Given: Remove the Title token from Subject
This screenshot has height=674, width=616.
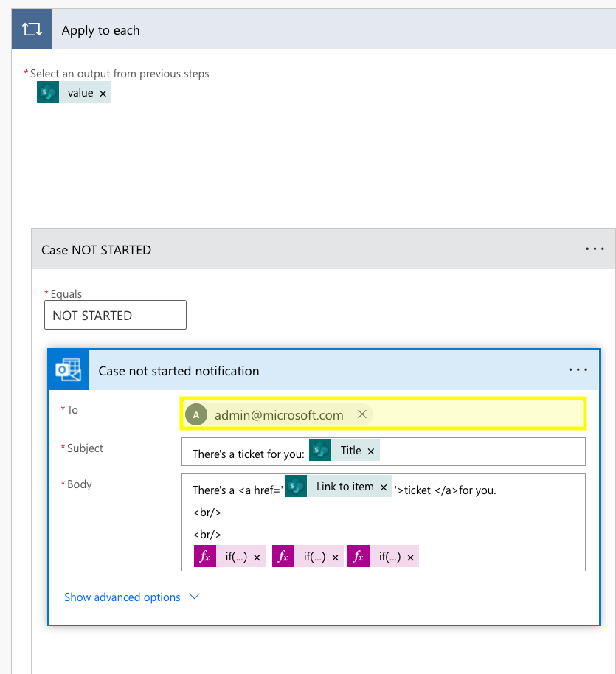Looking at the screenshot, I should (x=371, y=451).
